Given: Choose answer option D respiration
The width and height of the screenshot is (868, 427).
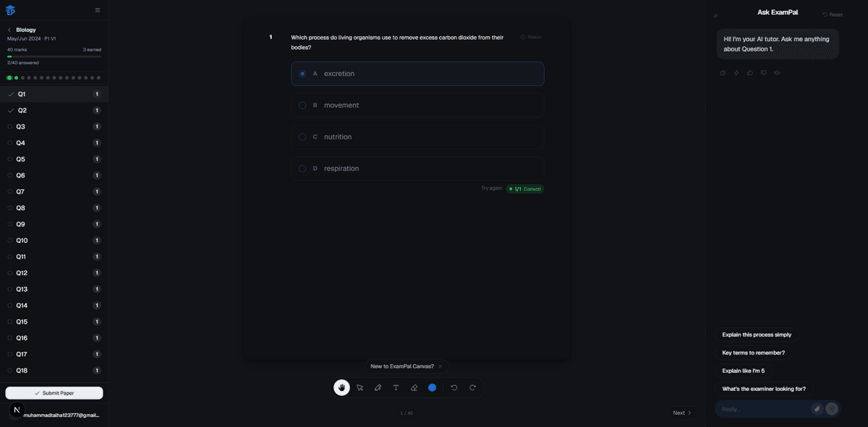Looking at the screenshot, I should [417, 168].
